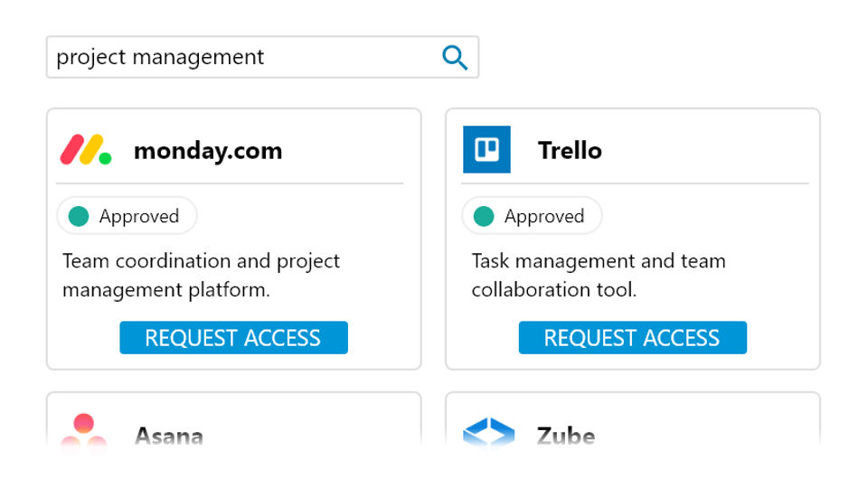This screenshot has height=479, width=868.
Task: Click the green status dot on monday.com
Action: pos(79,216)
